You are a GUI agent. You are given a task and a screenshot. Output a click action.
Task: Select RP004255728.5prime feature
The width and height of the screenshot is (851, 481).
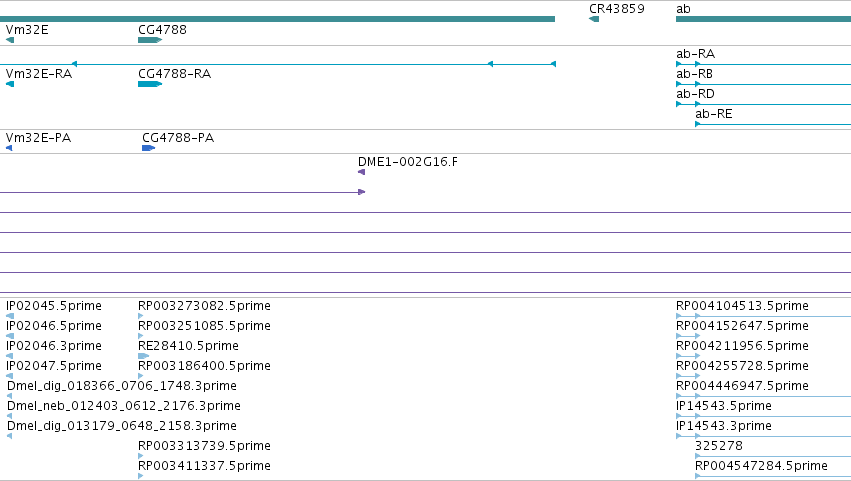click(x=742, y=366)
